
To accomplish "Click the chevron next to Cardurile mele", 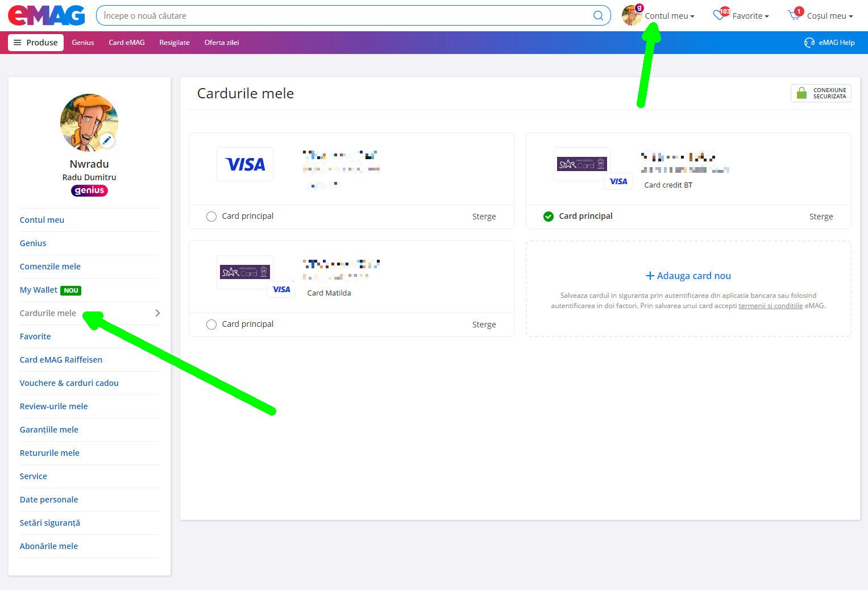I will click(157, 313).
